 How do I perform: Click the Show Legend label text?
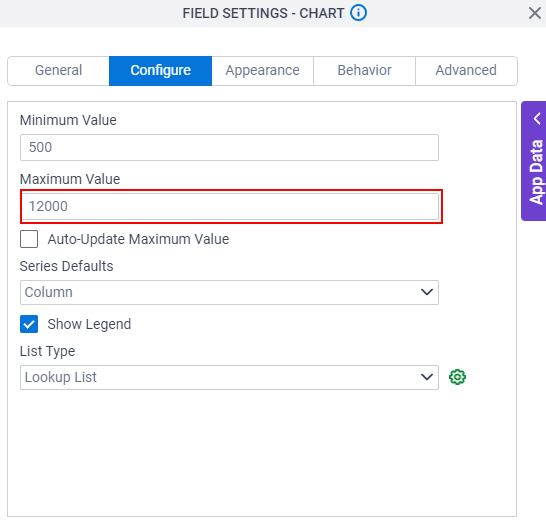[x=89, y=324]
